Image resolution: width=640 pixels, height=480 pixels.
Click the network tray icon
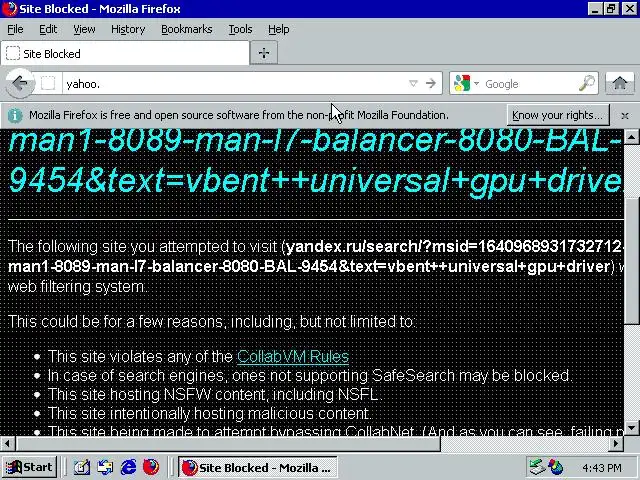tap(536, 467)
